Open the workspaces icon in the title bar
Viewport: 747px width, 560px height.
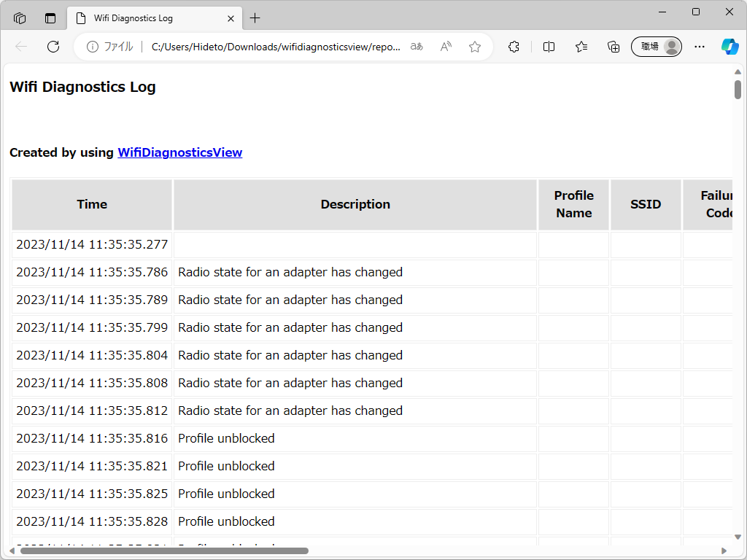coord(20,18)
